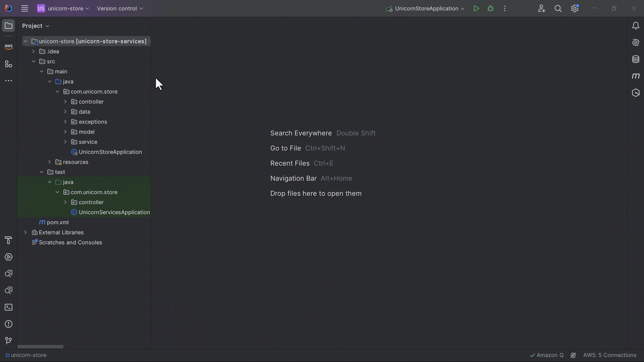
Task: Open the AI Assistant panel
Action: tap(636, 43)
